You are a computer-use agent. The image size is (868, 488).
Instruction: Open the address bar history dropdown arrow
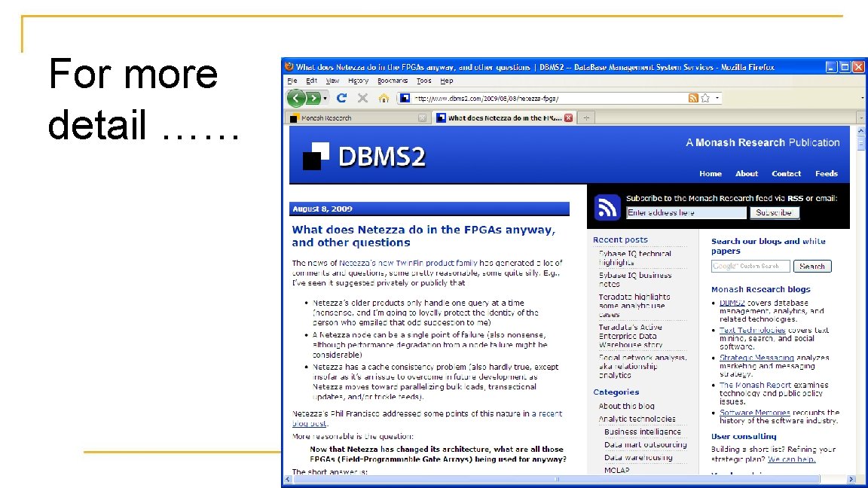coord(717,98)
